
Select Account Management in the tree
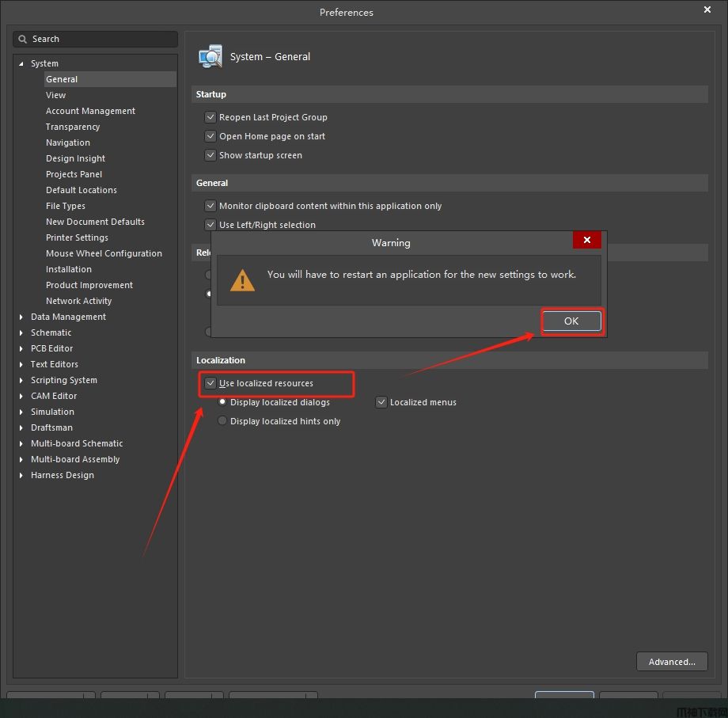click(90, 111)
